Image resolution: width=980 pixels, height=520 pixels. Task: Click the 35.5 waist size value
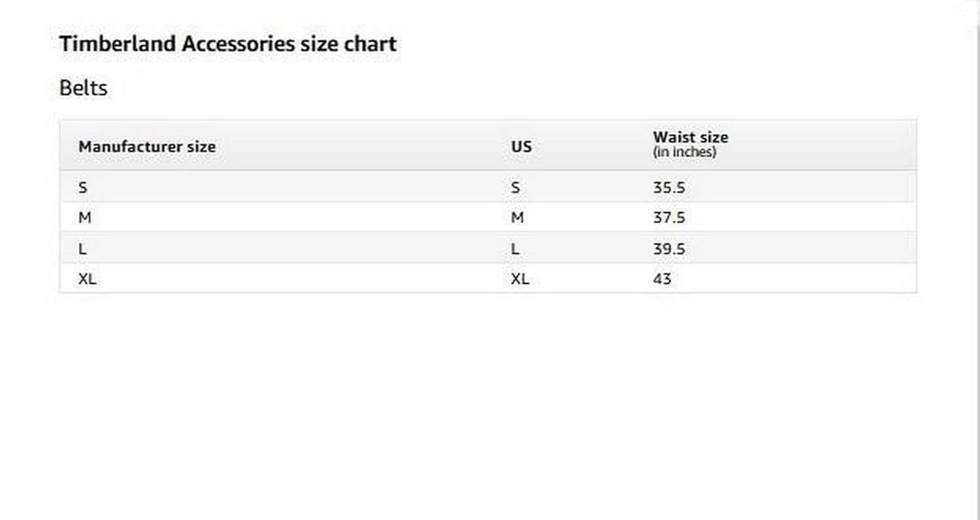pyautogui.click(x=668, y=188)
